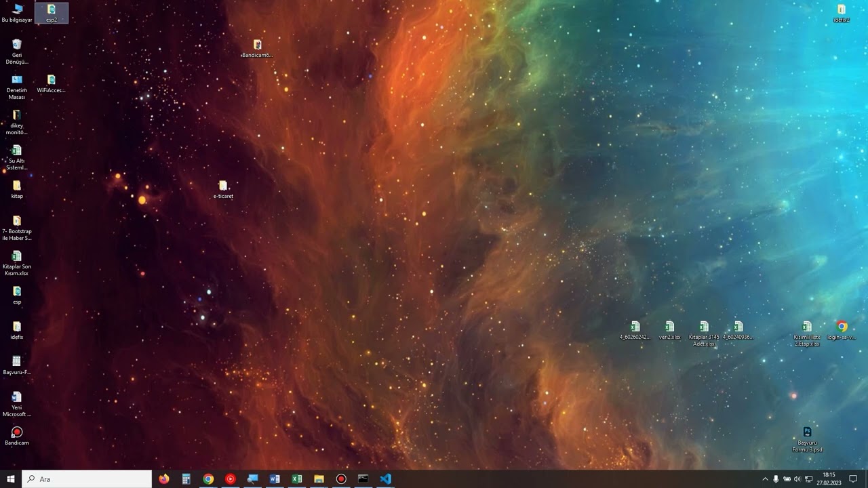The height and width of the screenshot is (488, 868).
Task: Select the Bu bilgisayar desktop icon
Action: [17, 13]
